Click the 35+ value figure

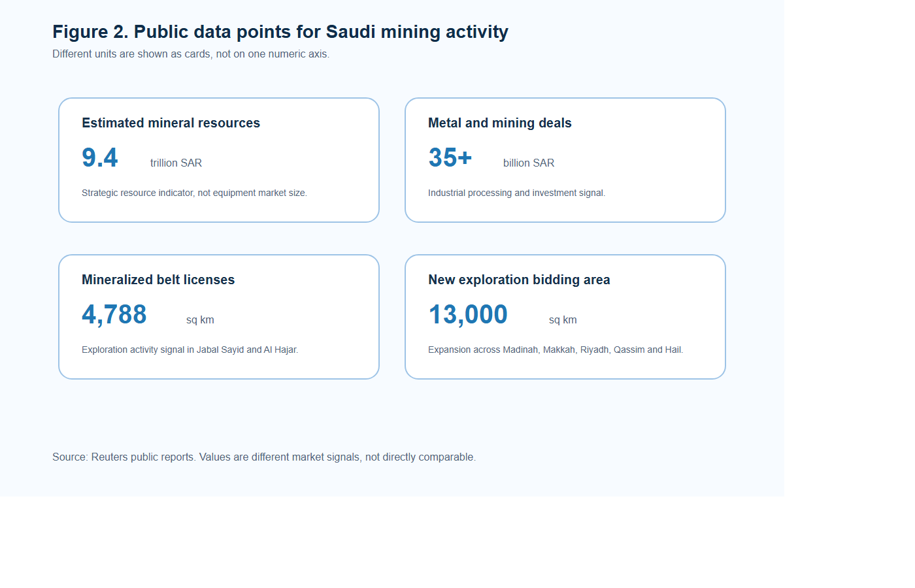450,157
